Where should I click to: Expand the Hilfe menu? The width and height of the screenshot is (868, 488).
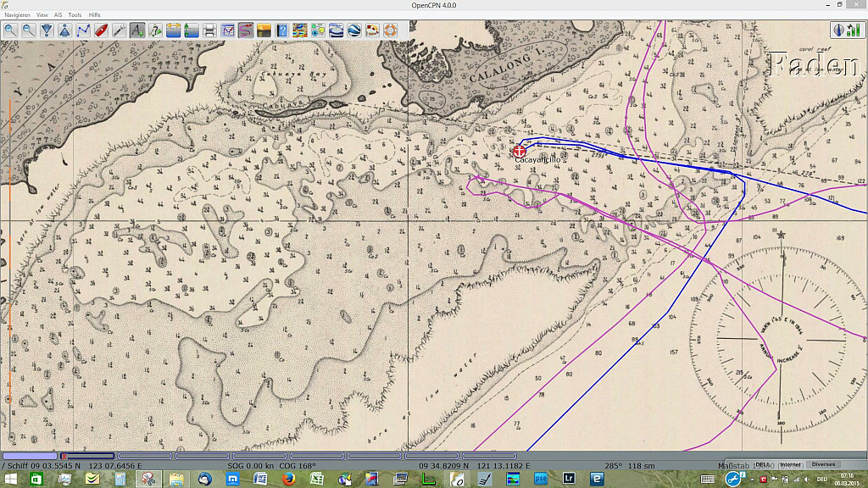[94, 15]
